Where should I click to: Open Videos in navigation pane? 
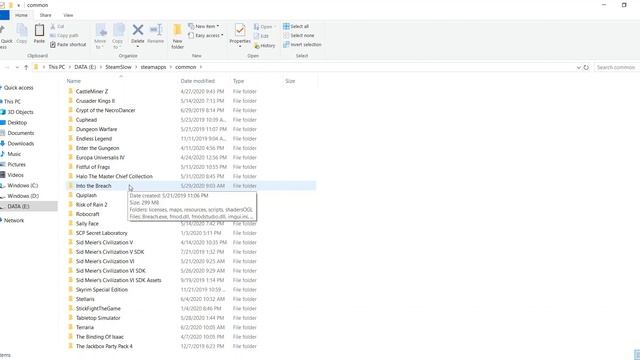pyautogui.click(x=16, y=175)
